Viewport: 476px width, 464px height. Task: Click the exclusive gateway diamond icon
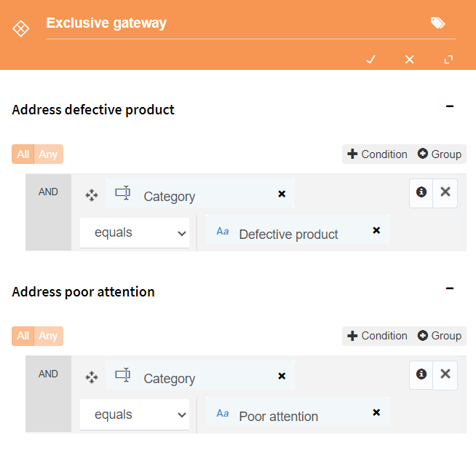(20, 29)
